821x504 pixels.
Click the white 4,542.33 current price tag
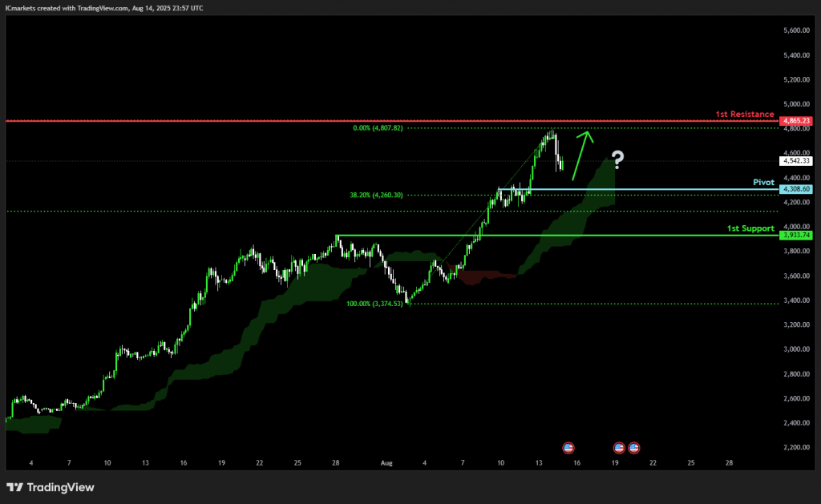(x=796, y=161)
